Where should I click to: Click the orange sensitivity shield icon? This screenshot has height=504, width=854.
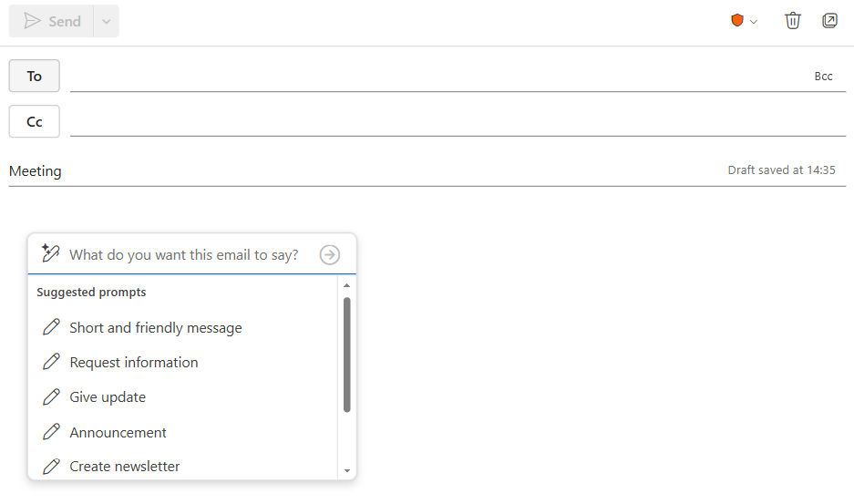tap(737, 21)
